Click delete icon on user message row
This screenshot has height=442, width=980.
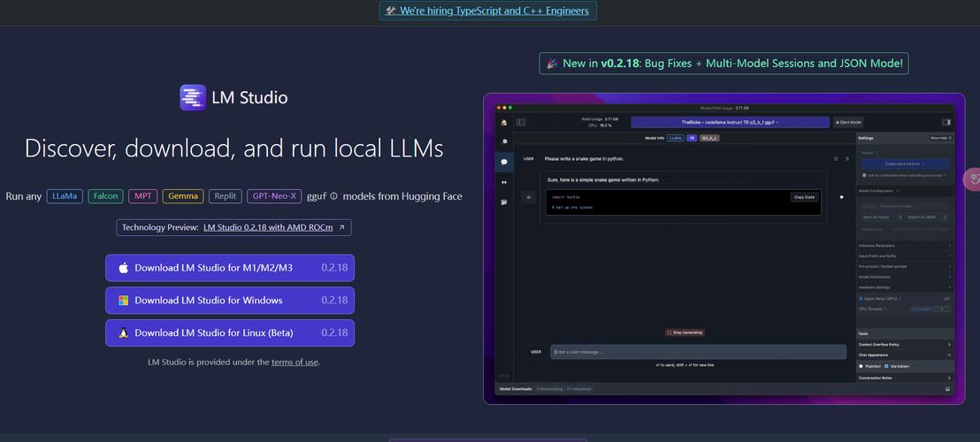coord(847,158)
